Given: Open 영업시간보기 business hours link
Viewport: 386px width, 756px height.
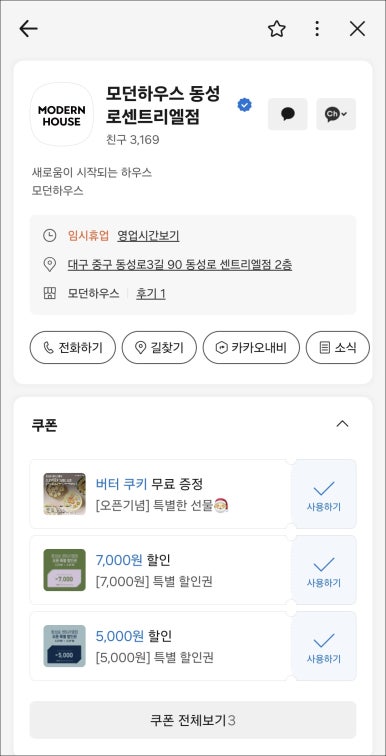Looking at the screenshot, I should (148, 236).
